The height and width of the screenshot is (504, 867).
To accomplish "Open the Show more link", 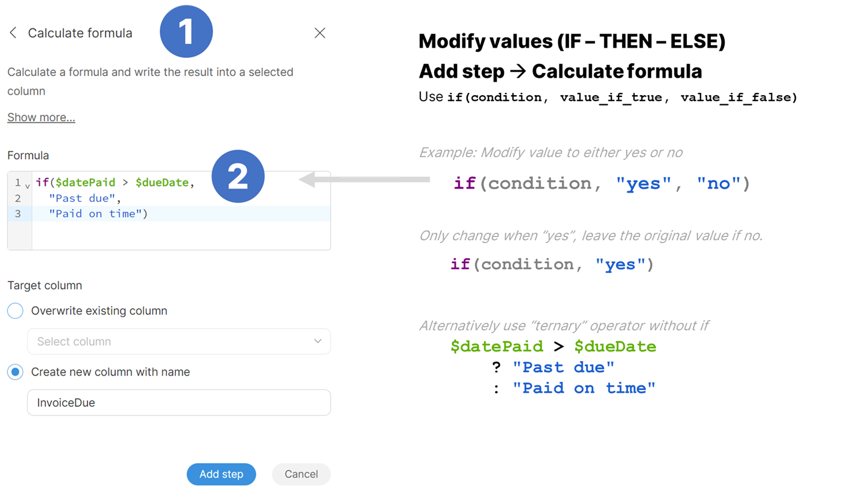I will [x=40, y=117].
